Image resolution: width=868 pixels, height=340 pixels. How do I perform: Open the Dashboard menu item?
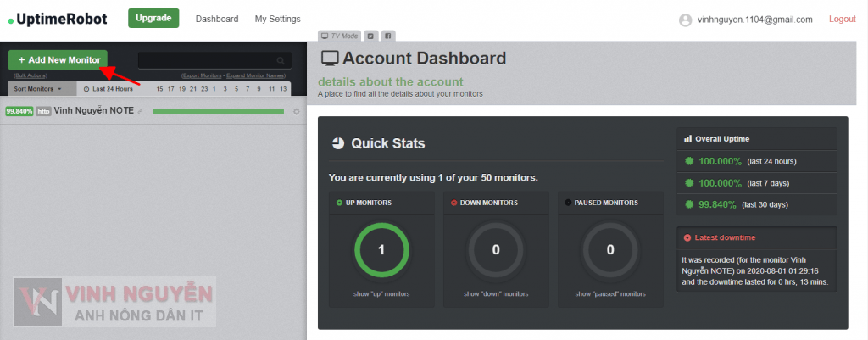(216, 19)
